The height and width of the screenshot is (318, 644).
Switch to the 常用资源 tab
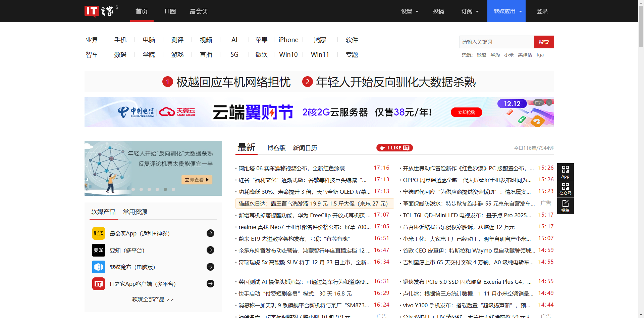[135, 212]
